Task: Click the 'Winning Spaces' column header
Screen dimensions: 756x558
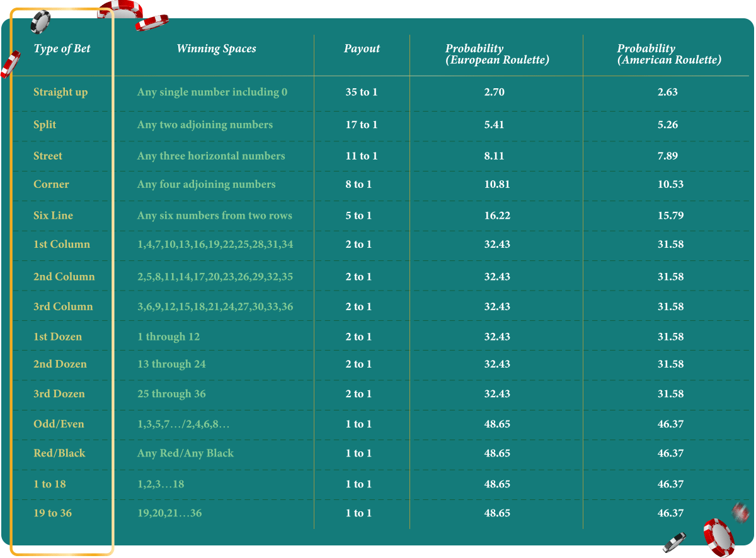Action: point(216,49)
